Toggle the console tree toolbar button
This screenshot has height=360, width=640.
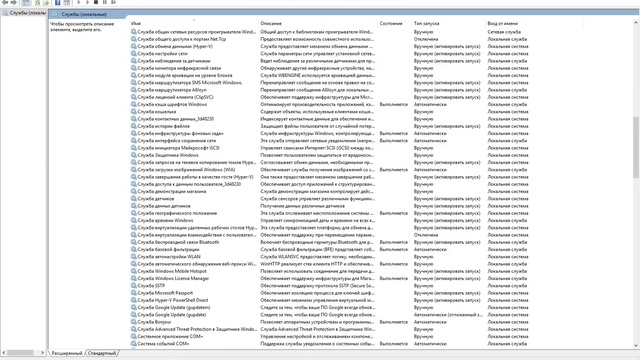[26, 2]
